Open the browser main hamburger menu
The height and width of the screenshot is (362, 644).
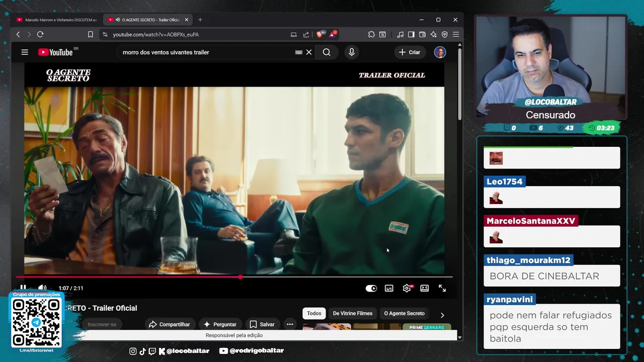tap(455, 34)
